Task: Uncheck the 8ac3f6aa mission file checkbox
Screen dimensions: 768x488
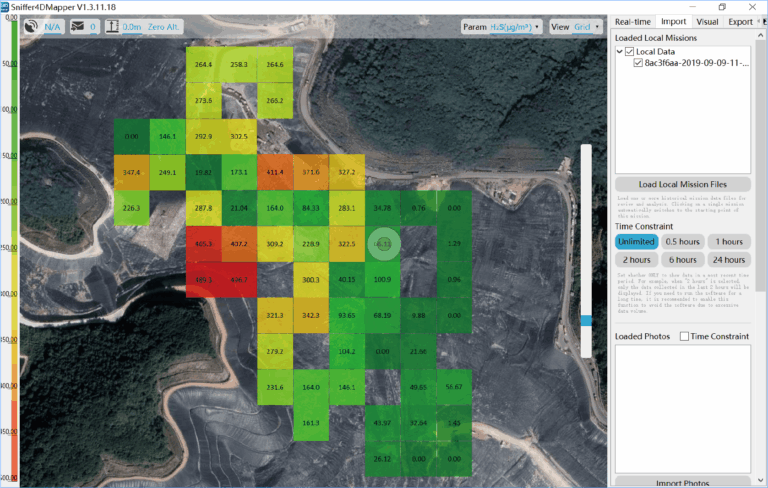Action: coord(638,63)
